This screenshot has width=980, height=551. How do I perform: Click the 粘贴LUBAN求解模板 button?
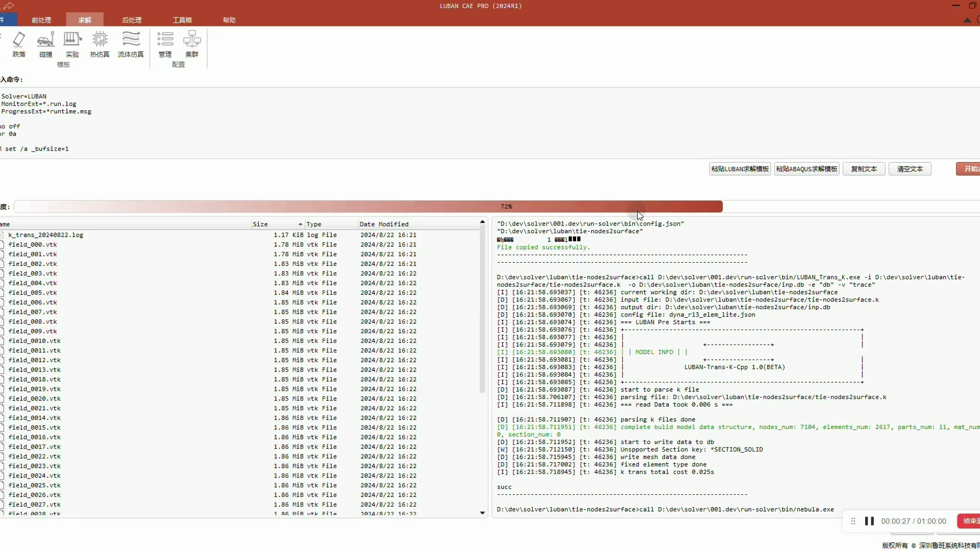tap(740, 169)
